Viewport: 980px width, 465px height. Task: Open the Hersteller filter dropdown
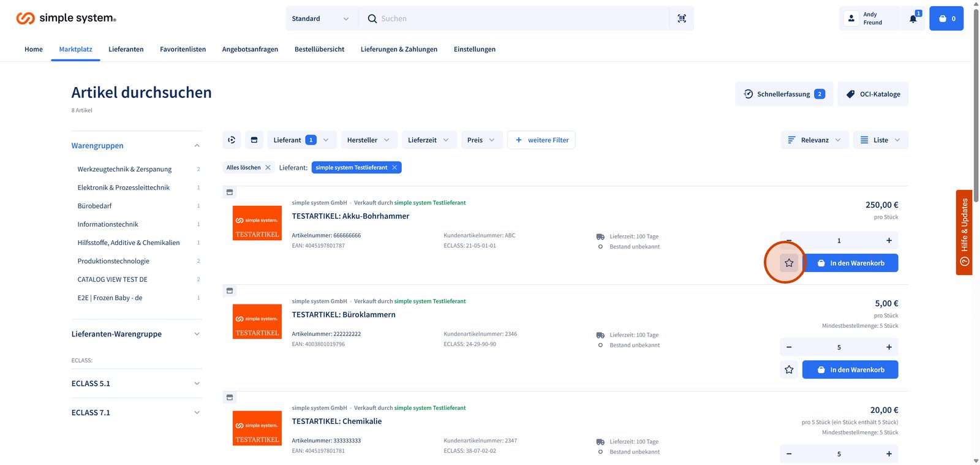(368, 140)
